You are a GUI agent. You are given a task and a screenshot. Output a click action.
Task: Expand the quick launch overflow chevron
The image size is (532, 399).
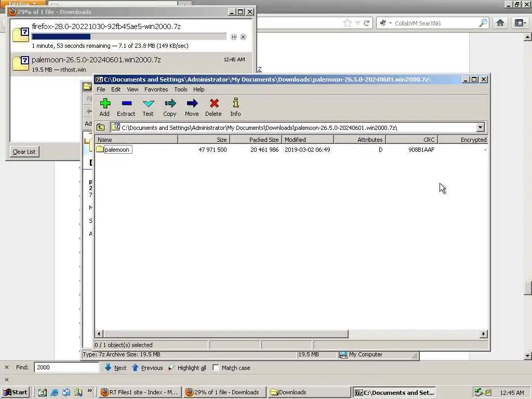pyautogui.click(x=89, y=391)
